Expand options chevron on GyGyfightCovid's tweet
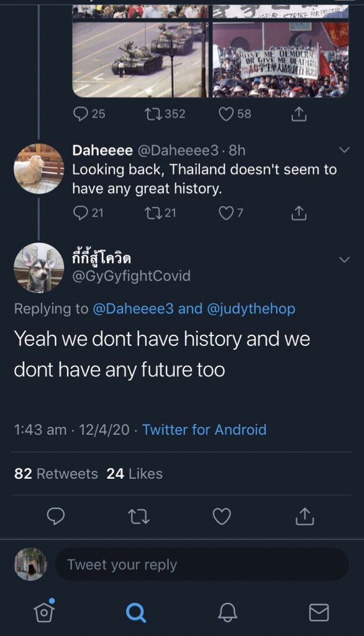Screen dimensions: 364x636 [344, 260]
